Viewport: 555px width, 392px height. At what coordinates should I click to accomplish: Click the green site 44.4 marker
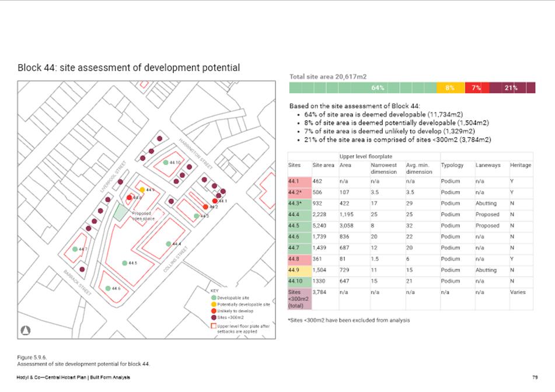point(168,244)
